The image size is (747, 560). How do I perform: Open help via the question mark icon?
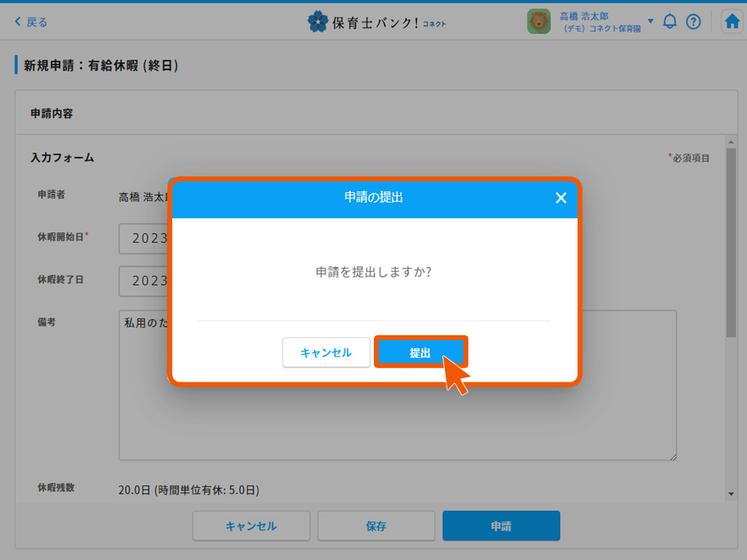coord(693,22)
